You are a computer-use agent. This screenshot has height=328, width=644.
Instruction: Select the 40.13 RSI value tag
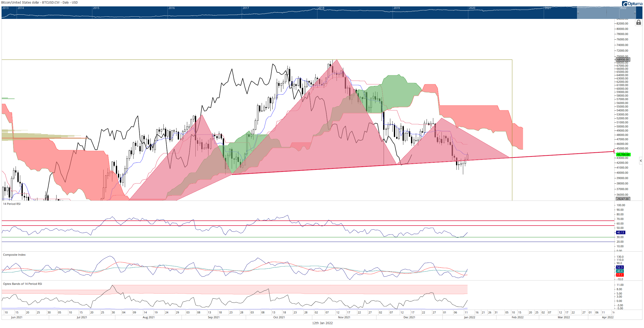coord(620,232)
